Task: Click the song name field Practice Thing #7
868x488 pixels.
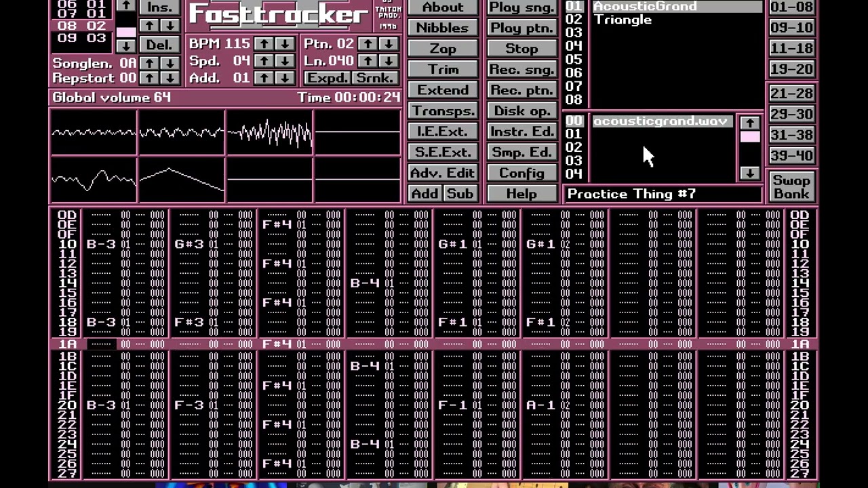Action: point(663,194)
